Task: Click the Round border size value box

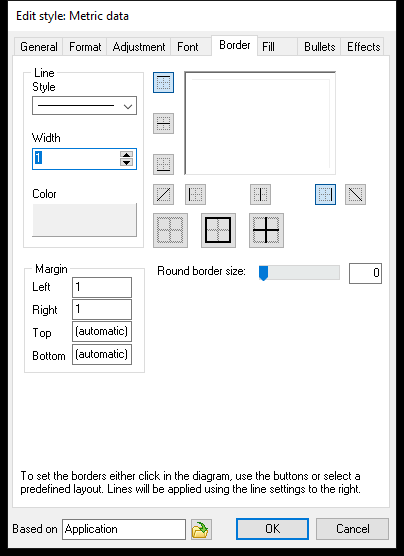Action: 365,273
